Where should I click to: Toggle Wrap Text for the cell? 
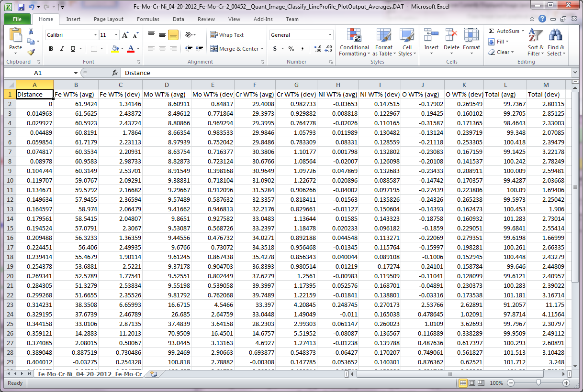pos(227,35)
